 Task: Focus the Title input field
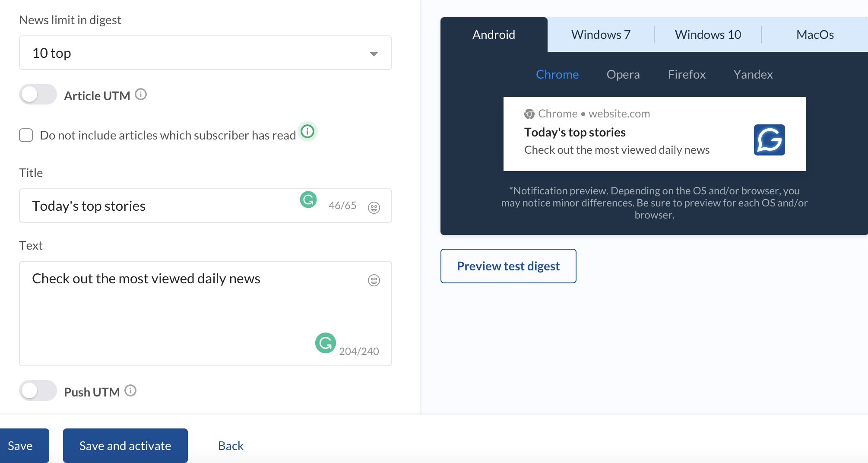160,206
